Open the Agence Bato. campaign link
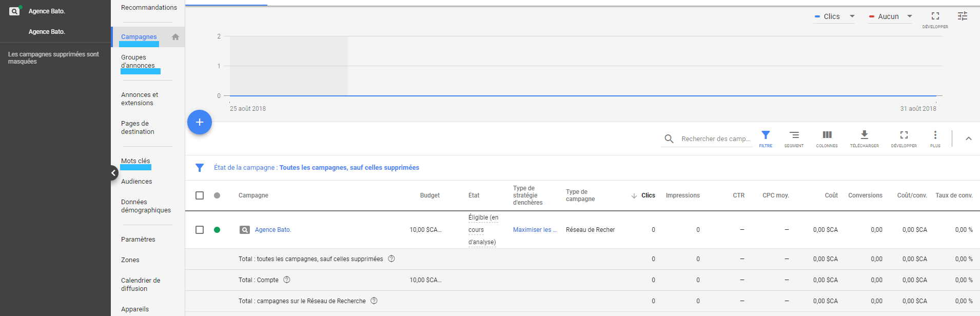Image resolution: width=980 pixels, height=316 pixels. 273,230
